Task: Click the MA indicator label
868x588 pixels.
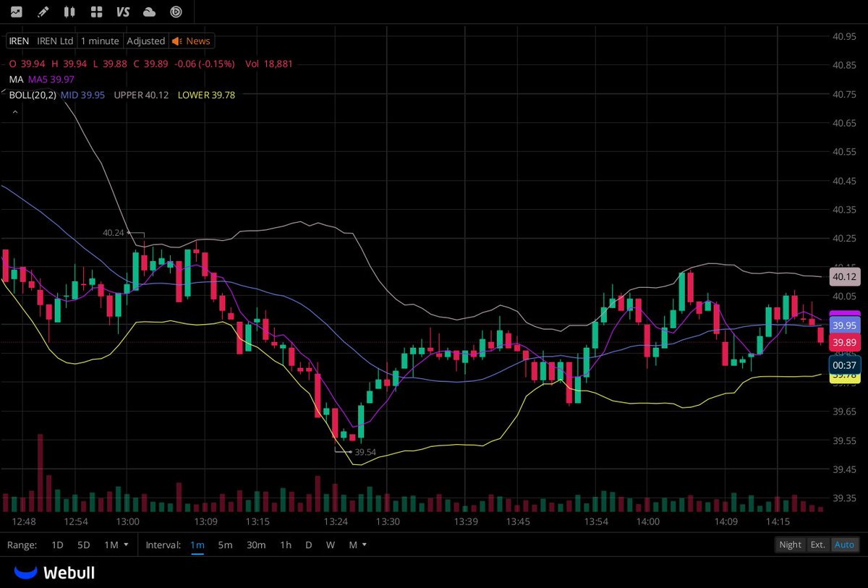Action: (16, 80)
